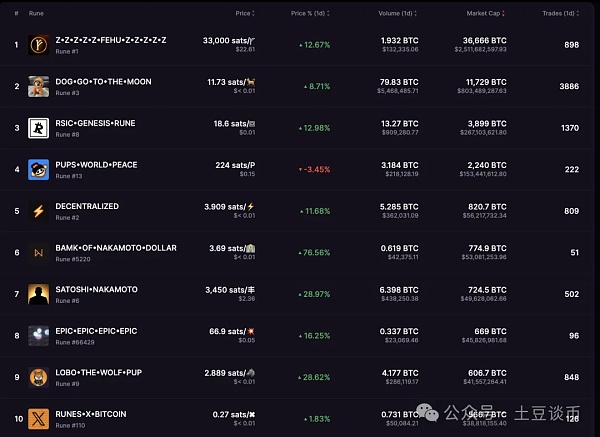Click the Z•Z•Z•Z•Z•FEHU rune icon
The width and height of the screenshot is (600, 437).
[x=39, y=44]
